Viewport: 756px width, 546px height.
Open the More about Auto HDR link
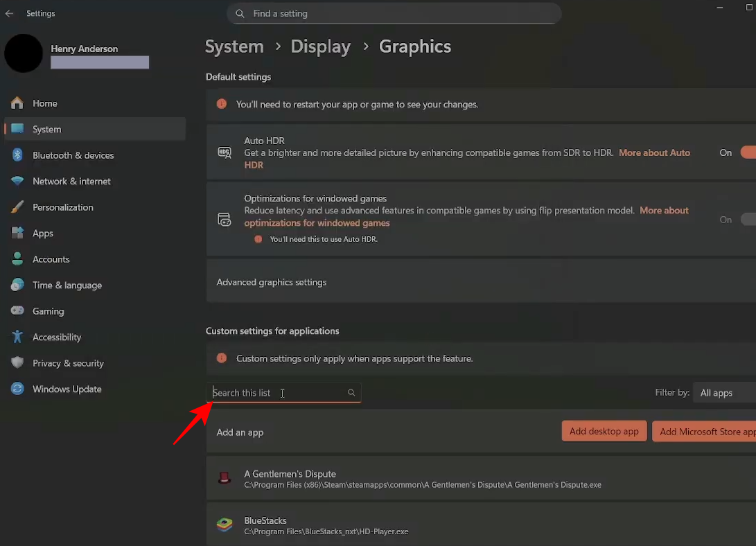pyautogui.click(x=654, y=152)
